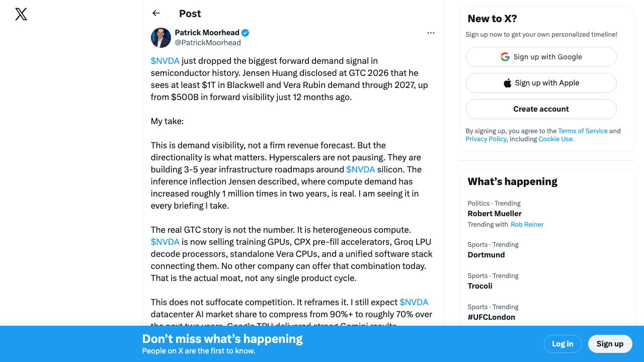Click the Sign up button in banner
Image resolution: width=644 pixels, height=362 pixels.
(x=610, y=344)
